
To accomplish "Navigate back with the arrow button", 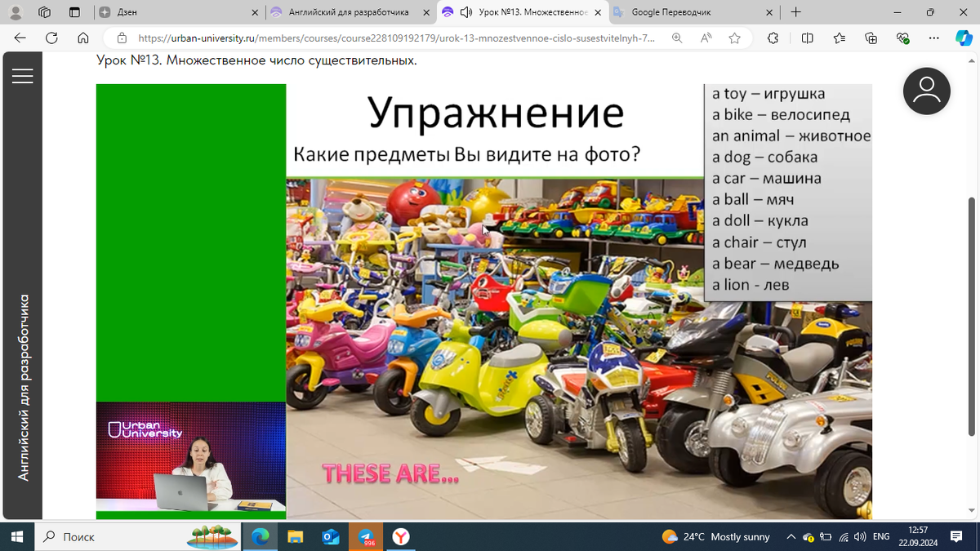I will 20,38.
